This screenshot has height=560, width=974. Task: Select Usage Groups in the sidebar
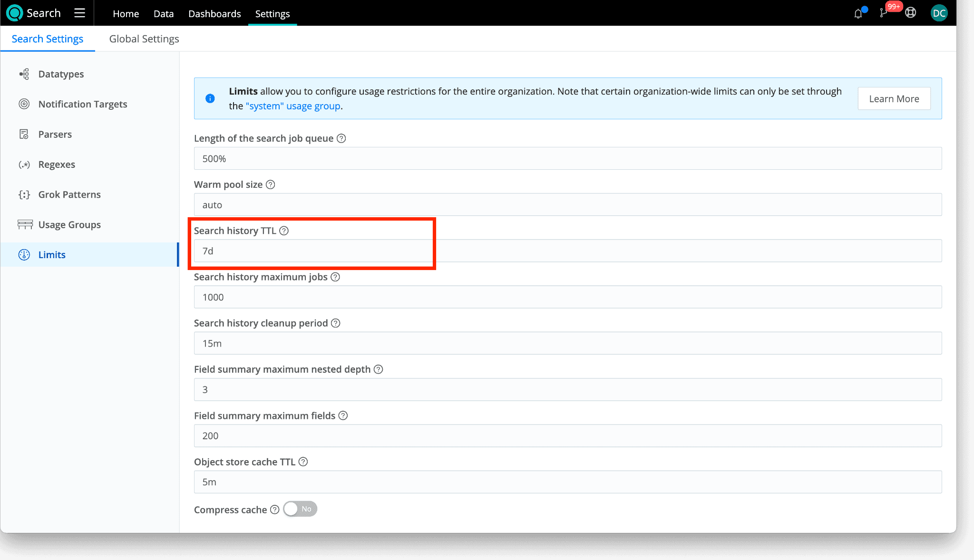point(69,224)
